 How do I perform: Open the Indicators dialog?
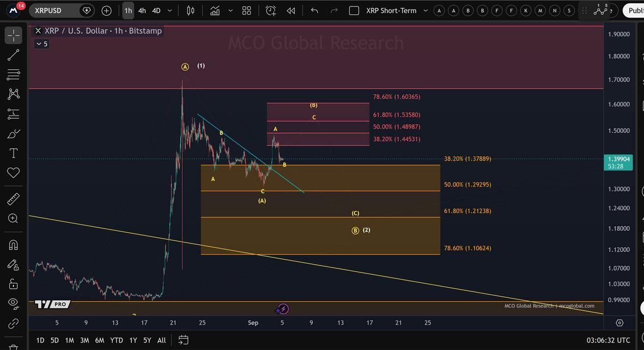coord(215,11)
